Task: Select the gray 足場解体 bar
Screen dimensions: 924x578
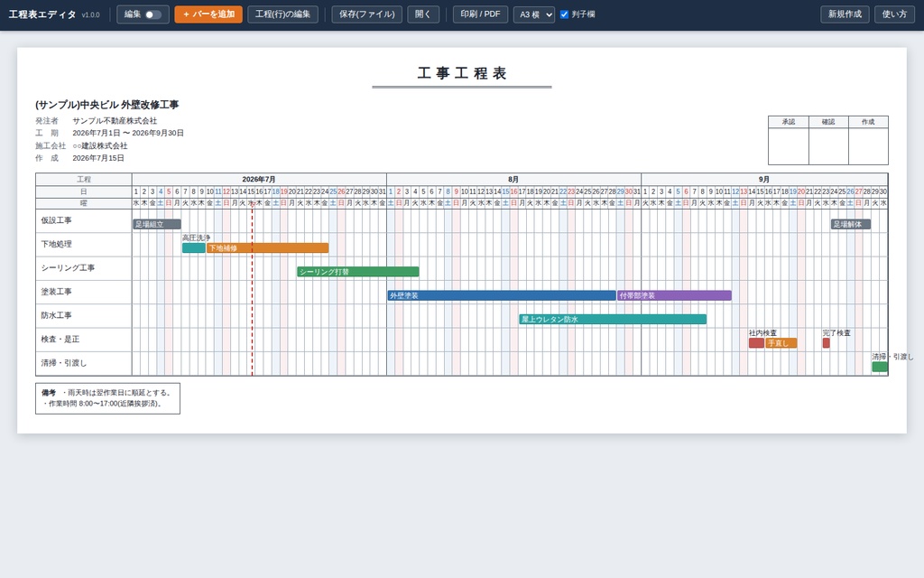Action: click(x=851, y=224)
